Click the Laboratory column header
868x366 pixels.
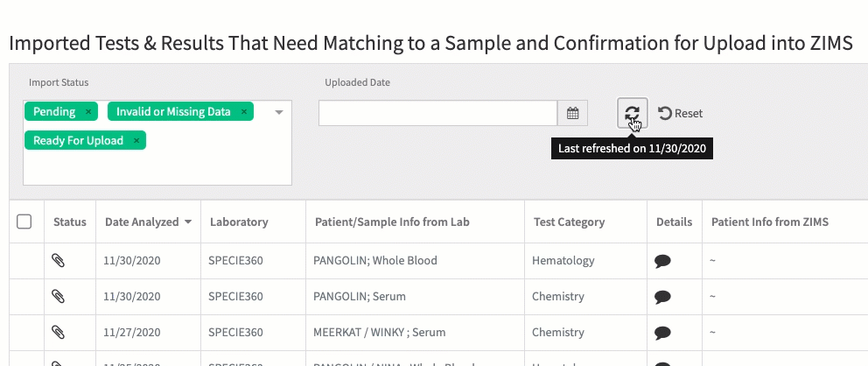tap(239, 222)
